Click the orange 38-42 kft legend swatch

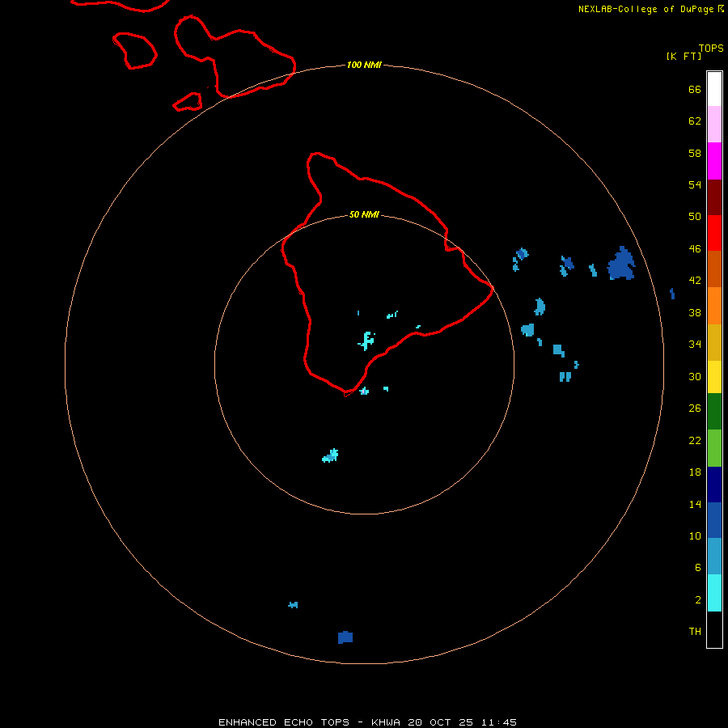pyautogui.click(x=714, y=306)
